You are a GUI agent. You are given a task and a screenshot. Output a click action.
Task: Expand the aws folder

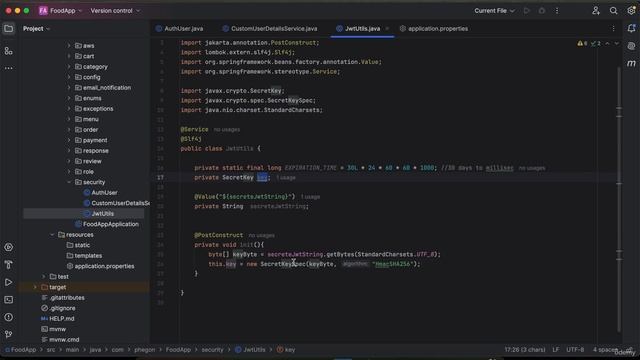coord(69,46)
